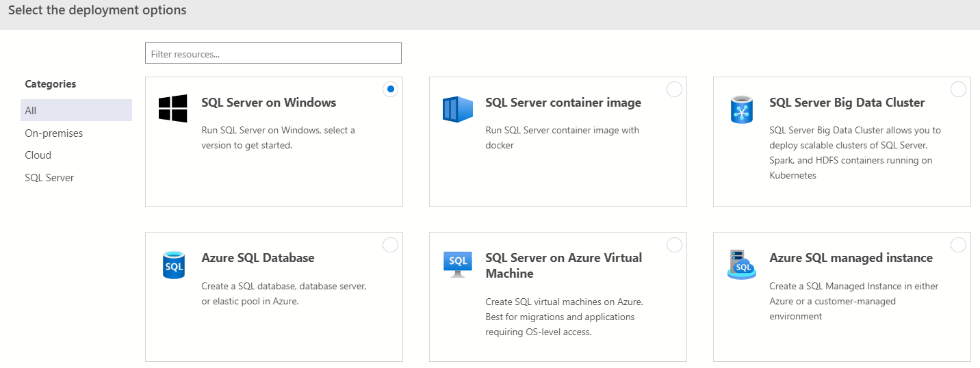Switch to the Cloud category

pyautogui.click(x=38, y=155)
